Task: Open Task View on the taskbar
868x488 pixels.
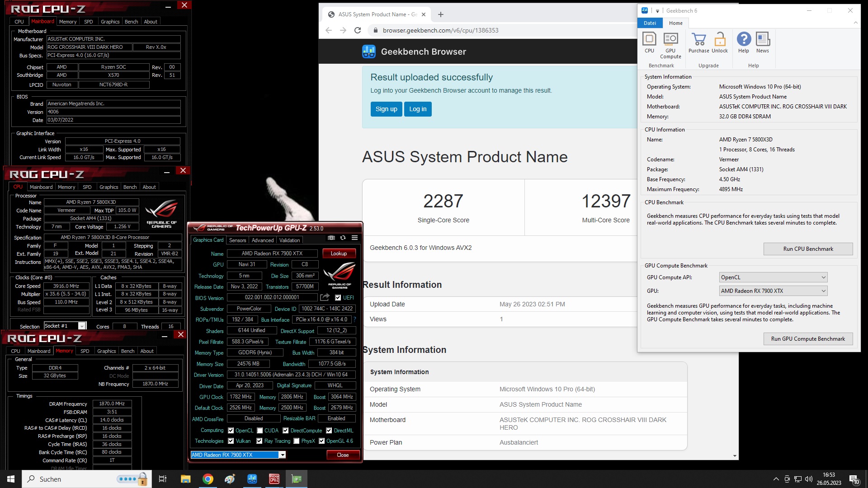Action: point(163,479)
